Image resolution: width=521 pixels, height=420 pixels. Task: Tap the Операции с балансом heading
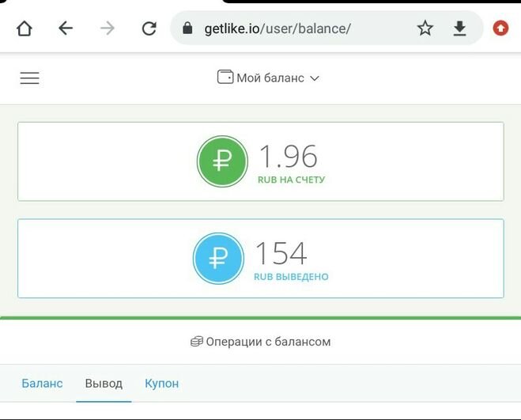click(x=269, y=342)
